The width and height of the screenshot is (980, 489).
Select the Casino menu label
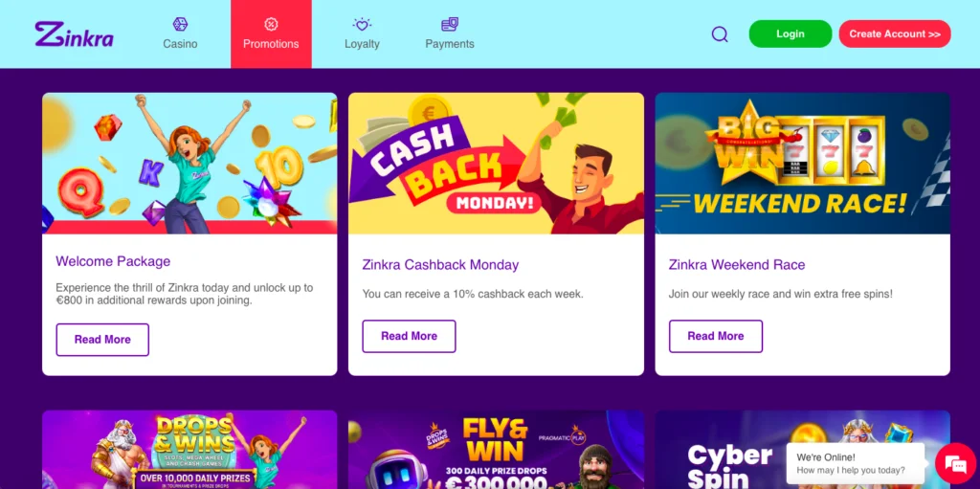180,44
